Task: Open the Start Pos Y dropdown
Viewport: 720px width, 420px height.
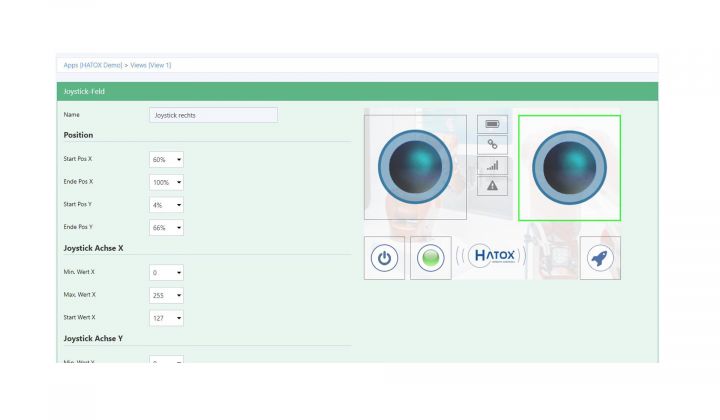Action: 166,205
